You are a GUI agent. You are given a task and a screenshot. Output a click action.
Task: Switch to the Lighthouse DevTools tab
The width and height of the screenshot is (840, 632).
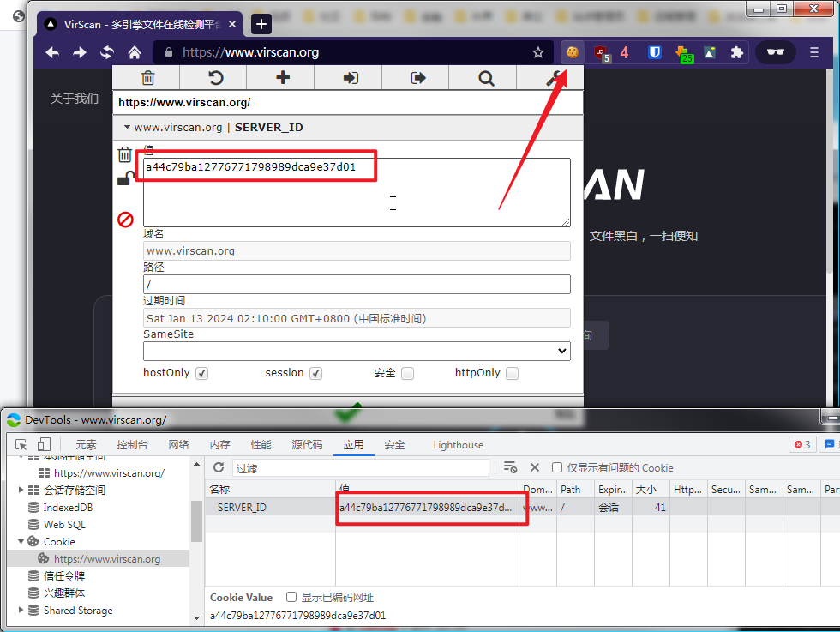tap(458, 444)
